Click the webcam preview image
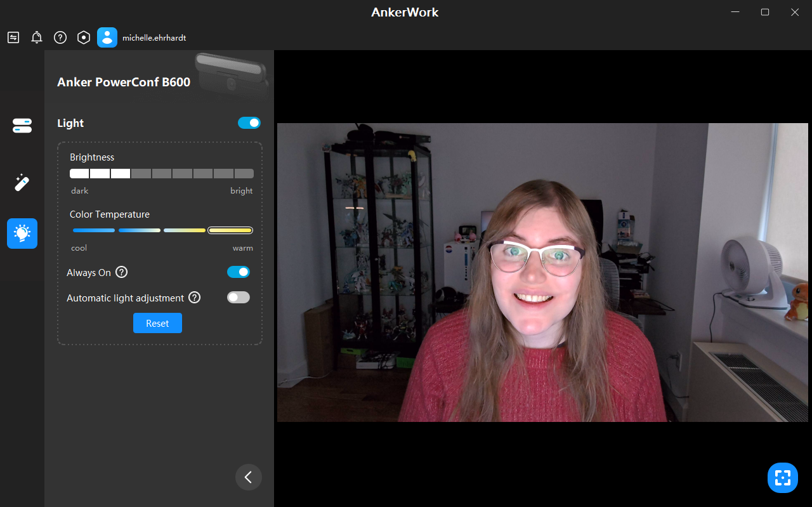812x507 pixels. pyautogui.click(x=542, y=272)
